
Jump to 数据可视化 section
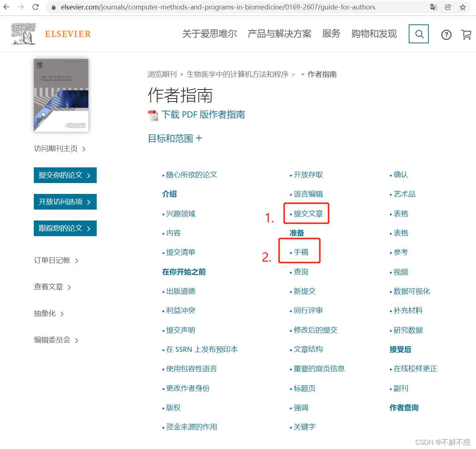(412, 291)
